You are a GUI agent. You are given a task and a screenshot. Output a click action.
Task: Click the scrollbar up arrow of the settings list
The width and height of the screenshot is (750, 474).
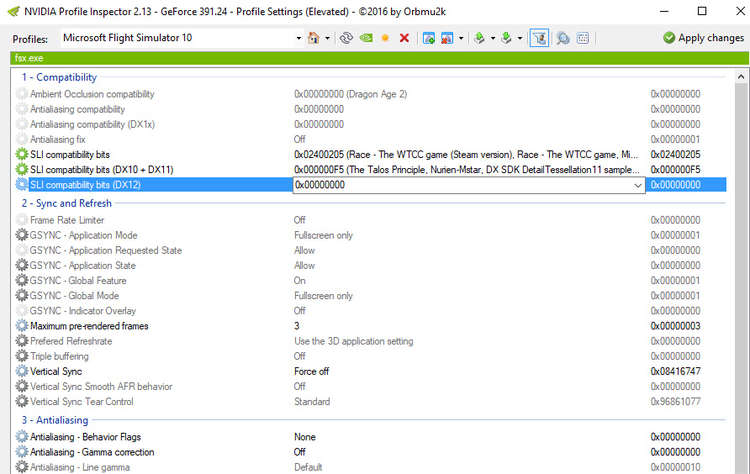741,77
